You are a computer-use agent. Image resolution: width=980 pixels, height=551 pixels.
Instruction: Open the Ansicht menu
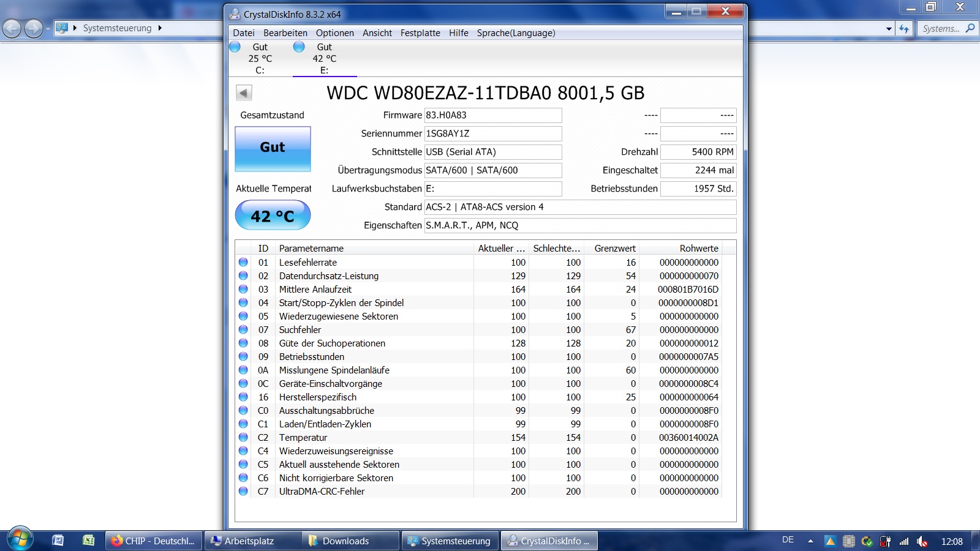pyautogui.click(x=377, y=33)
